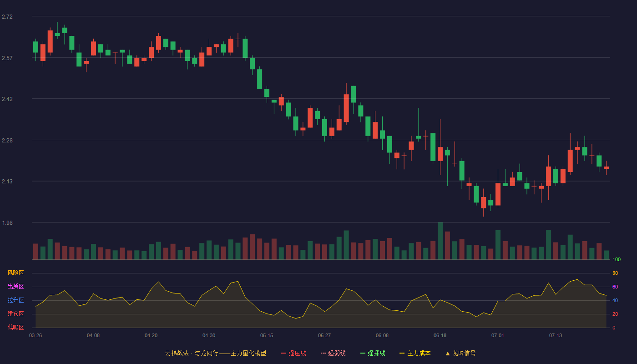637x364 pixels.
Task: Click the 建仓区 zone label
Action: click(15, 314)
